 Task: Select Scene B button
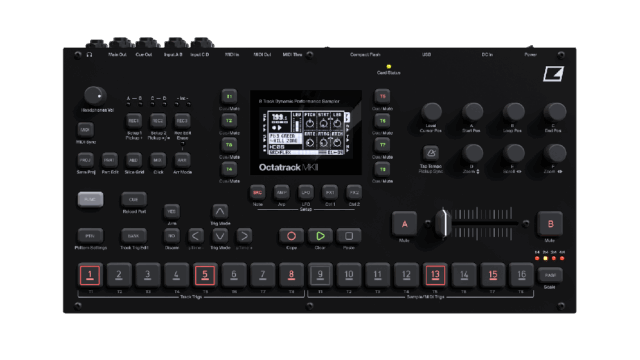click(550, 224)
